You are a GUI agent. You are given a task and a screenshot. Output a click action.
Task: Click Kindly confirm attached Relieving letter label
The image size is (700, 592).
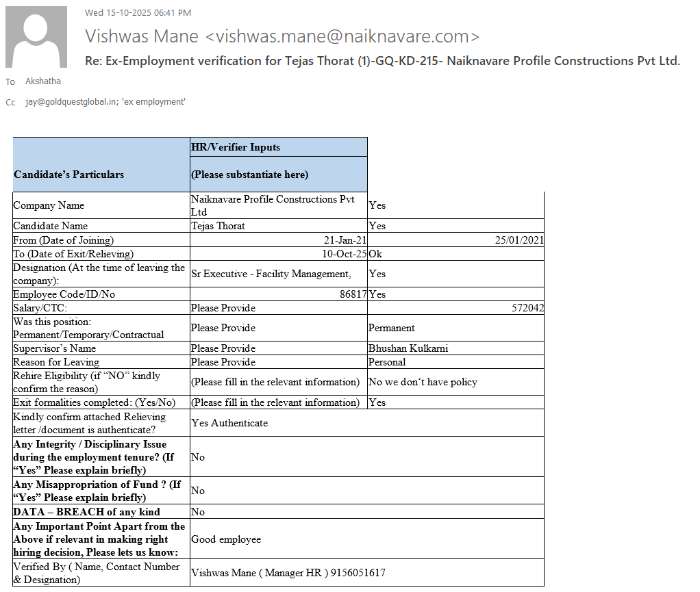click(101, 423)
